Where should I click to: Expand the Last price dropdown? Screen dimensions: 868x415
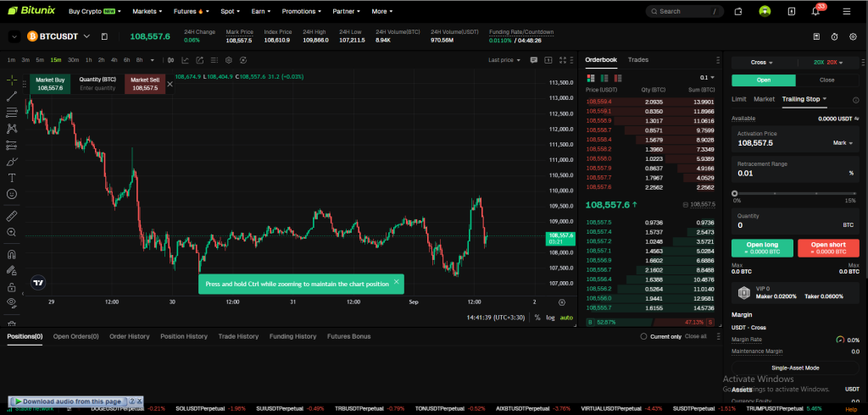tap(504, 60)
